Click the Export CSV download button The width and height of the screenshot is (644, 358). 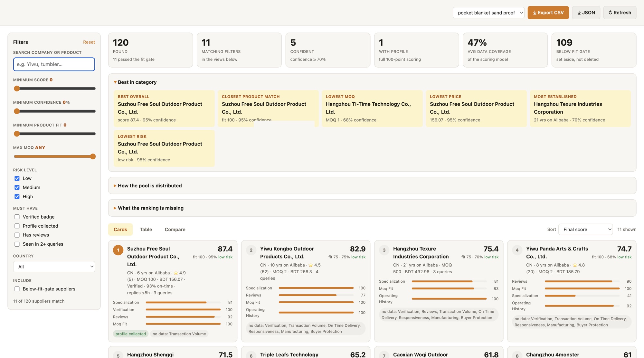pyautogui.click(x=548, y=13)
